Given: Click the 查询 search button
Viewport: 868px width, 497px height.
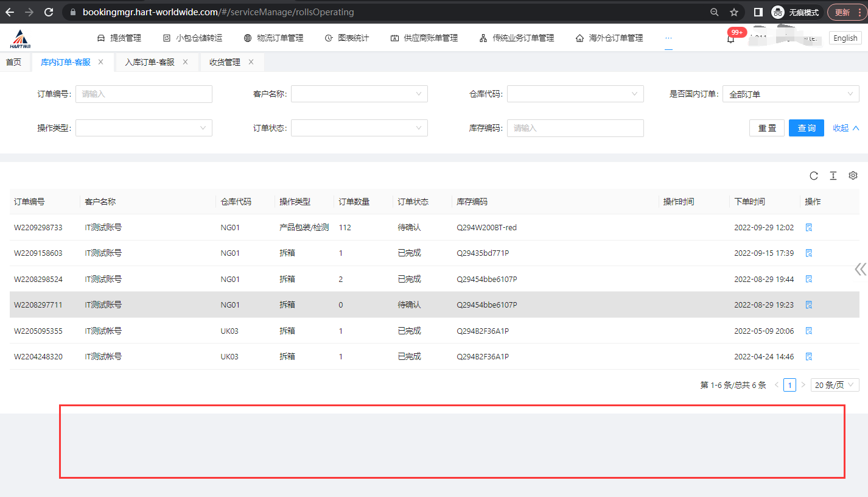Looking at the screenshot, I should [x=806, y=128].
